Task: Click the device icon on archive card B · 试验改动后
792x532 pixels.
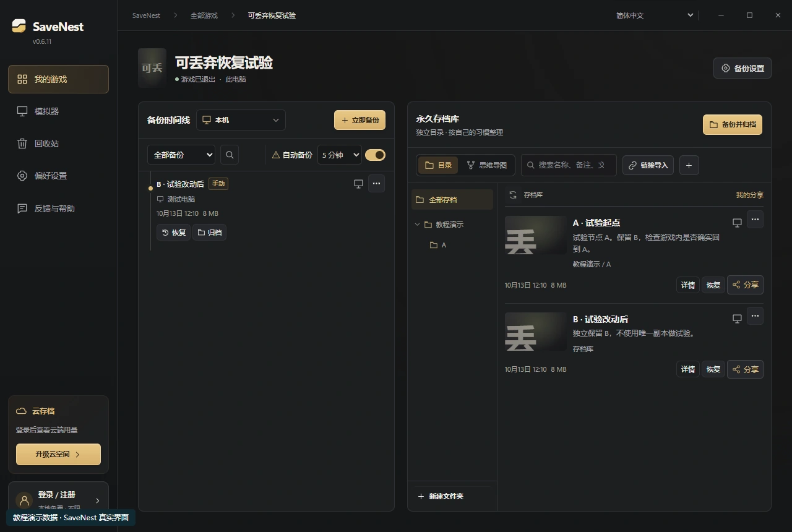Action: [737, 319]
